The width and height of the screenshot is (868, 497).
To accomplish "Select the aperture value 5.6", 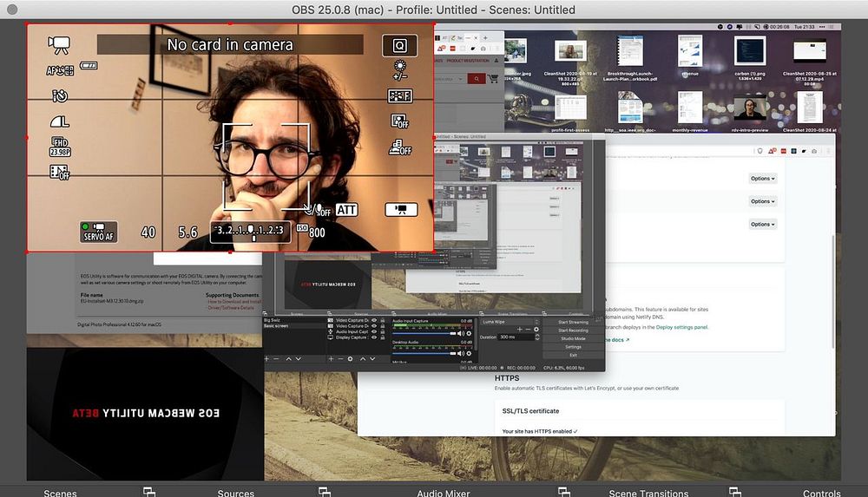I will click(x=188, y=232).
